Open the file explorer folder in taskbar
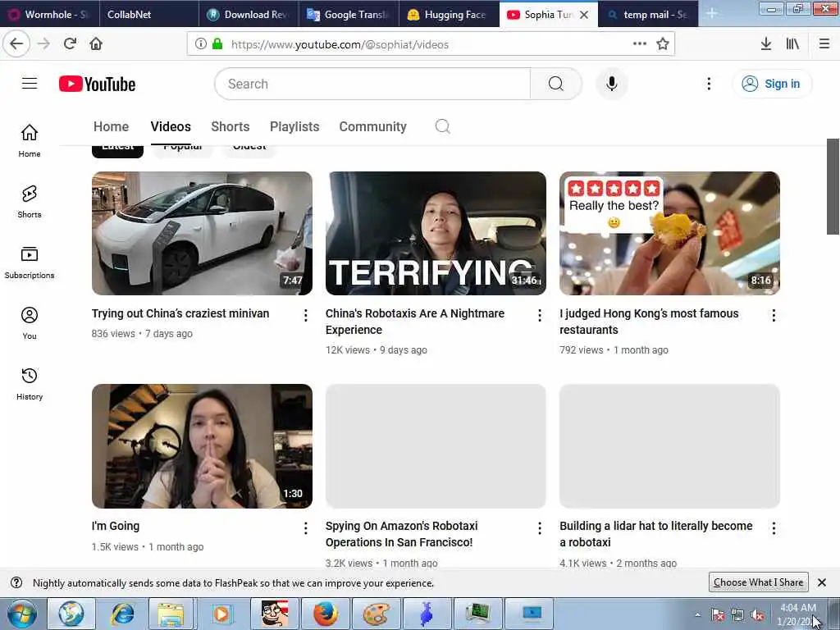Viewport: 840px width, 630px height. click(171, 614)
